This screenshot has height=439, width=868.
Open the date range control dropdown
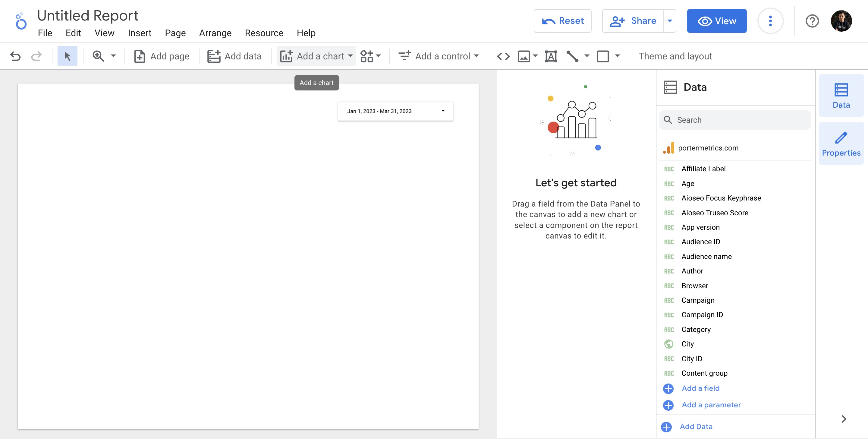pos(396,111)
